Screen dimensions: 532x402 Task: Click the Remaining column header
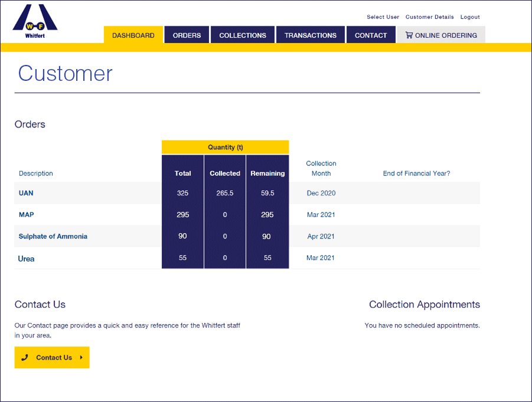(267, 174)
